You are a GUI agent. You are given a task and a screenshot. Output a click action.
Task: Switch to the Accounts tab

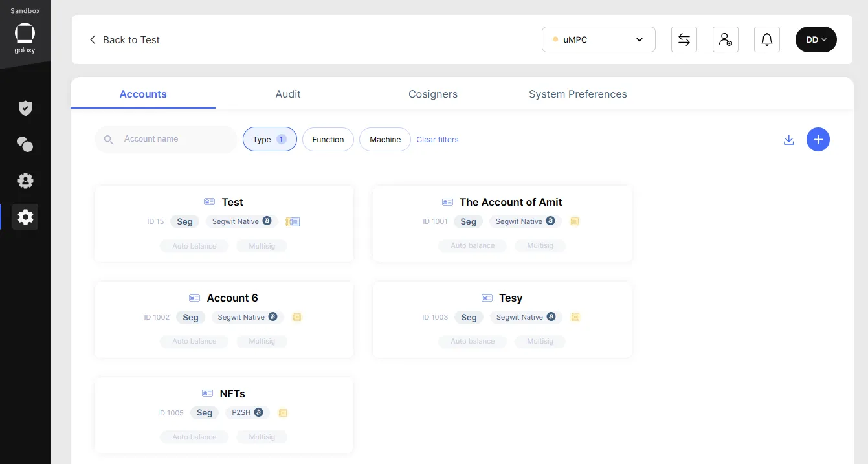(x=143, y=94)
